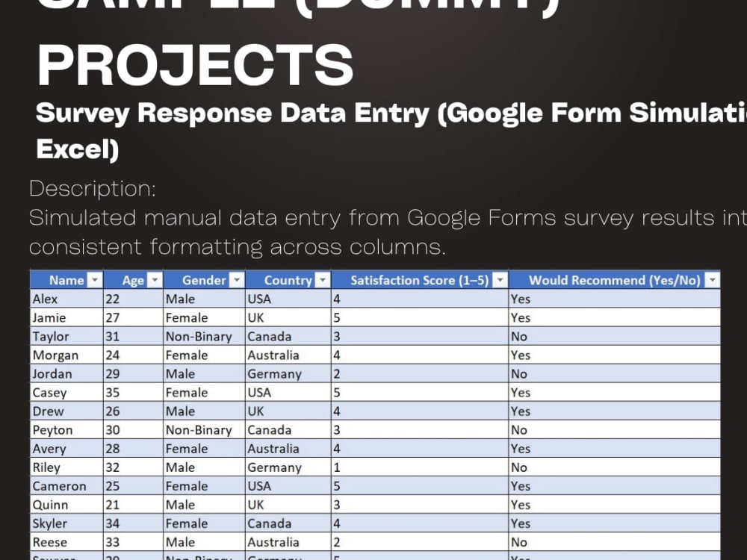Select the cell containing Taylor
This screenshot has width=747, height=560.
66,336
